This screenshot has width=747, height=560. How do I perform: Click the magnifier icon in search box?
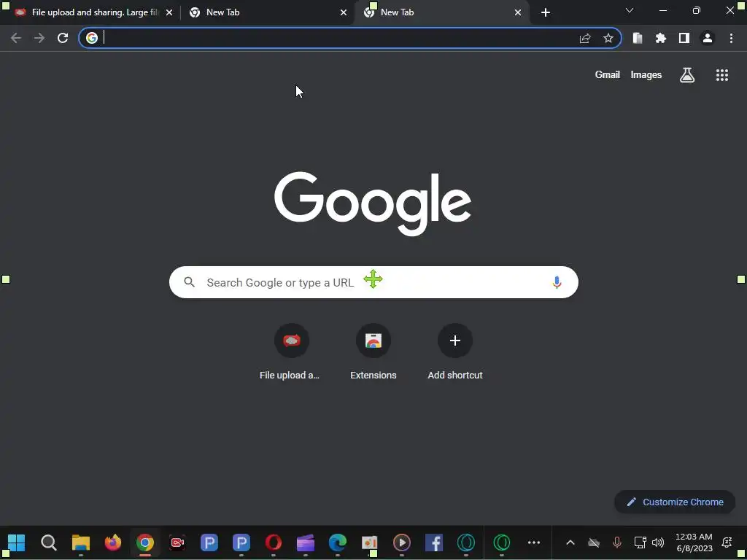click(x=190, y=282)
